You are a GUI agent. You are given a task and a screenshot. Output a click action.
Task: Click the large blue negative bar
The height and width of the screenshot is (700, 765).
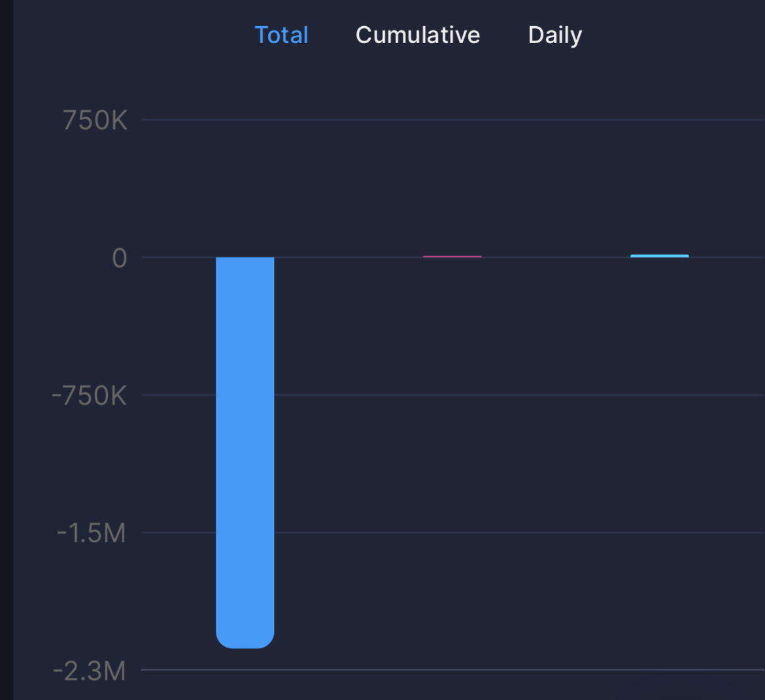tap(245, 453)
